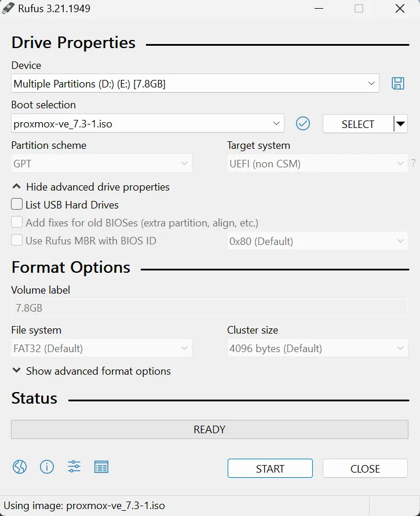The width and height of the screenshot is (420, 516).
Task: Check Use Rufus MBR with BIOS ID
Action: 17,240
